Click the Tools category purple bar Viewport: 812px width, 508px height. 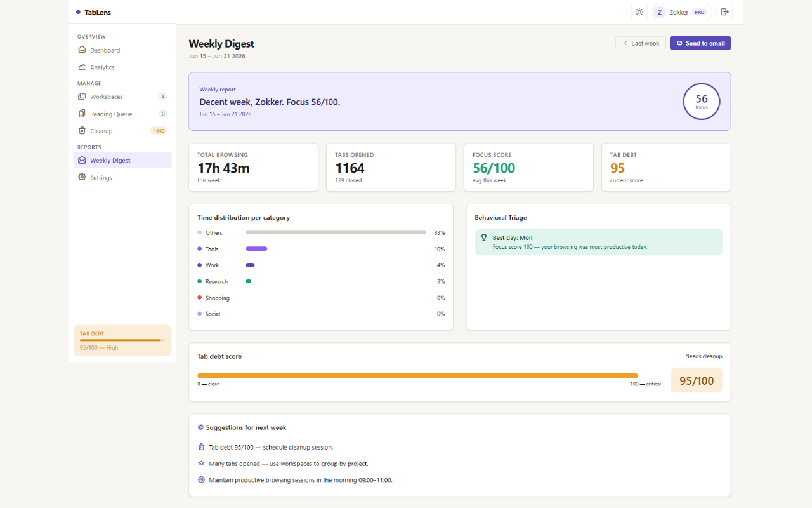pos(256,249)
